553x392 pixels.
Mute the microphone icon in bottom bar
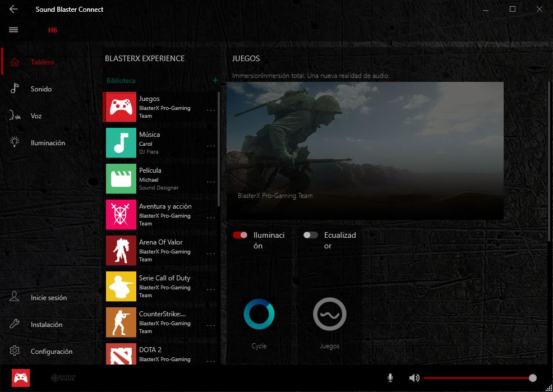coord(390,378)
